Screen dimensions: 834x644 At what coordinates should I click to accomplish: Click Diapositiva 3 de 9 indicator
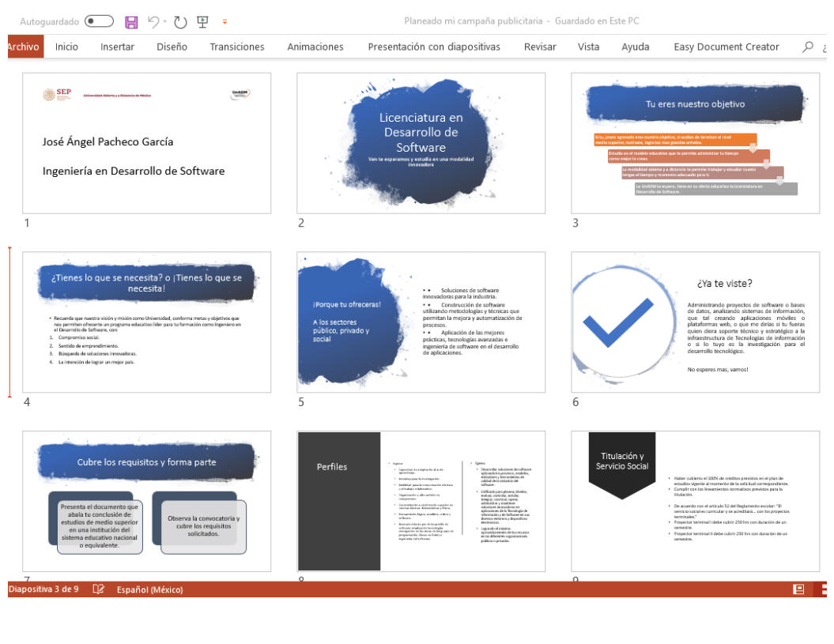(x=43, y=589)
